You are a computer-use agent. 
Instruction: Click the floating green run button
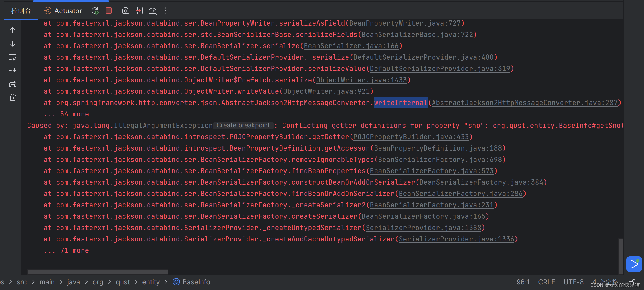click(x=634, y=264)
